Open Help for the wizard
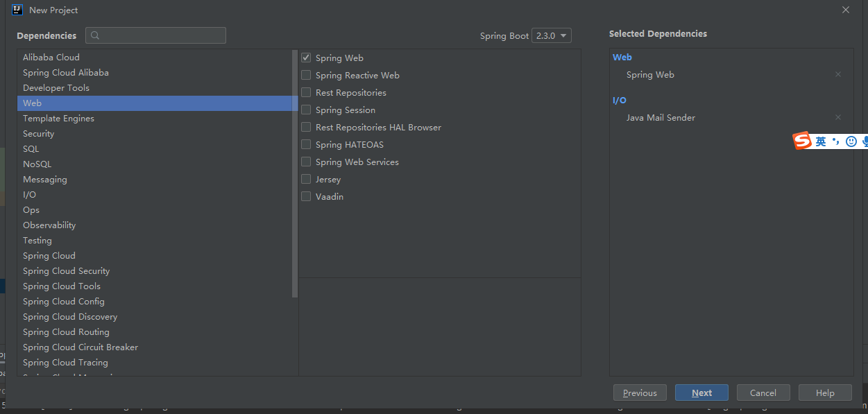 (x=825, y=393)
